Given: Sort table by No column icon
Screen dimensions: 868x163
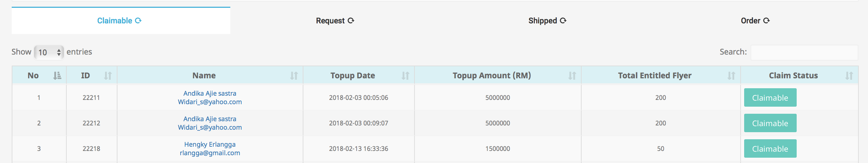Looking at the screenshot, I should [57, 75].
